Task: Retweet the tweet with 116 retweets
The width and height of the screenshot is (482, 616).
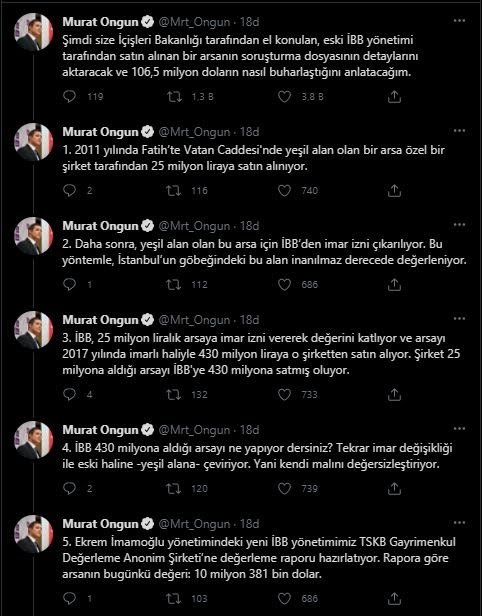Action: tap(174, 191)
